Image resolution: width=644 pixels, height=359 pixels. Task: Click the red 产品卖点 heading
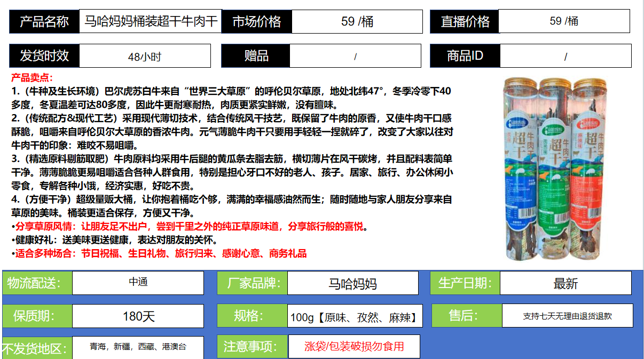(32, 78)
